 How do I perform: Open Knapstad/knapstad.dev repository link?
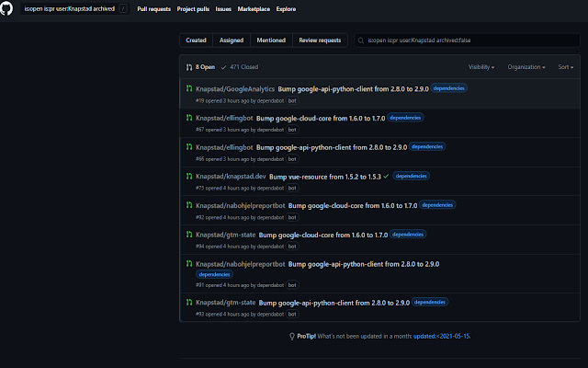click(x=231, y=177)
